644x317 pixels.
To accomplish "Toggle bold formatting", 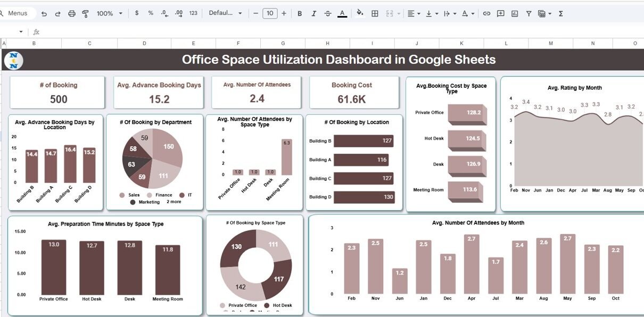I will pyautogui.click(x=300, y=13).
